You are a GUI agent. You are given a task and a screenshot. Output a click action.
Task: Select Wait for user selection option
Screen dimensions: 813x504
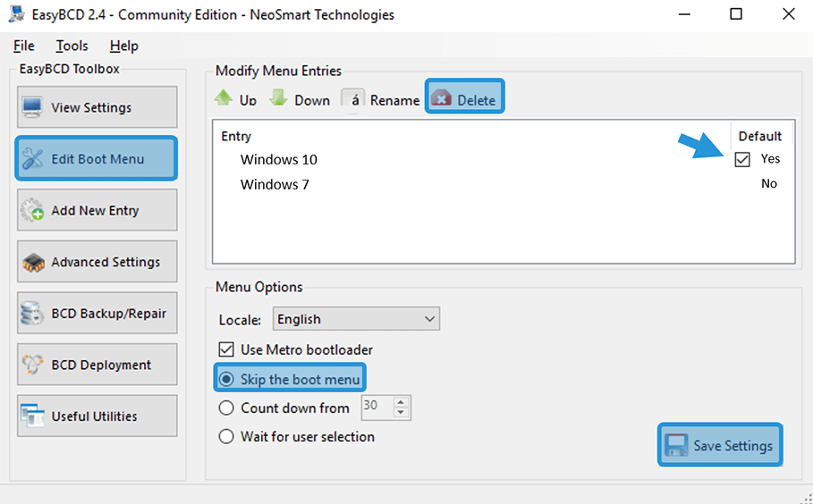coord(226,437)
